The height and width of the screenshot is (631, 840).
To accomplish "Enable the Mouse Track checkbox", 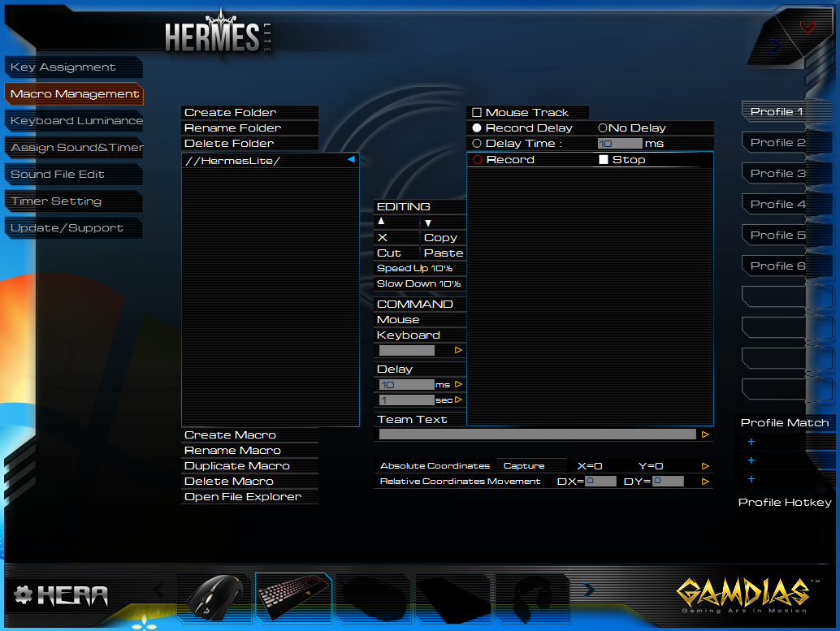I will point(478,112).
